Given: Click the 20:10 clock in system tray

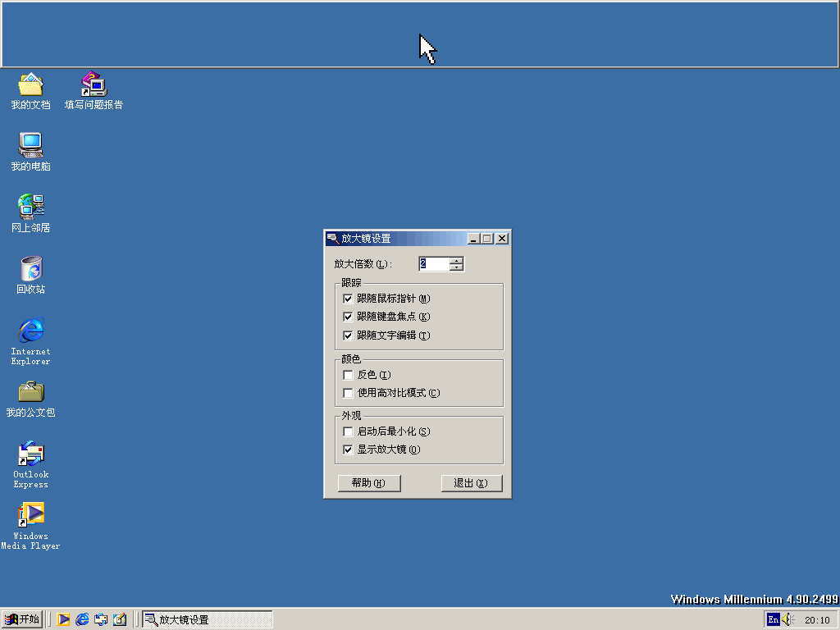Looking at the screenshot, I should point(817,620).
